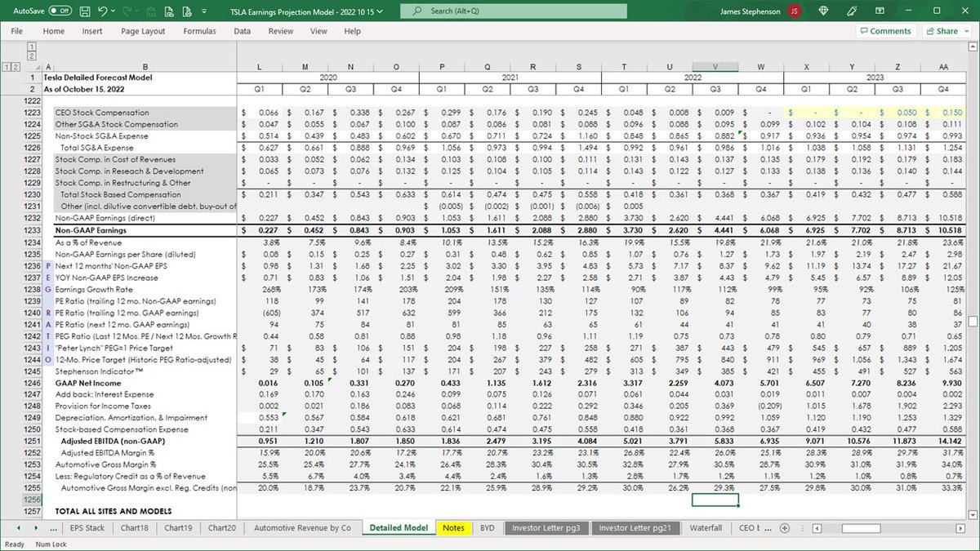Open the File menu
Viewport: 980px width, 551px height.
(16, 31)
